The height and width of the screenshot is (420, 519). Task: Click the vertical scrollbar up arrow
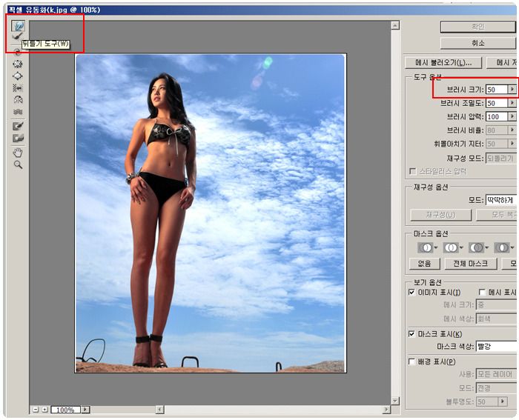coord(395,25)
